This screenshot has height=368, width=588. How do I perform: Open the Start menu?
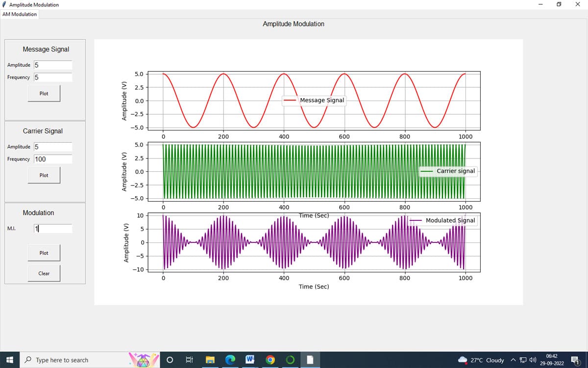[9, 360]
